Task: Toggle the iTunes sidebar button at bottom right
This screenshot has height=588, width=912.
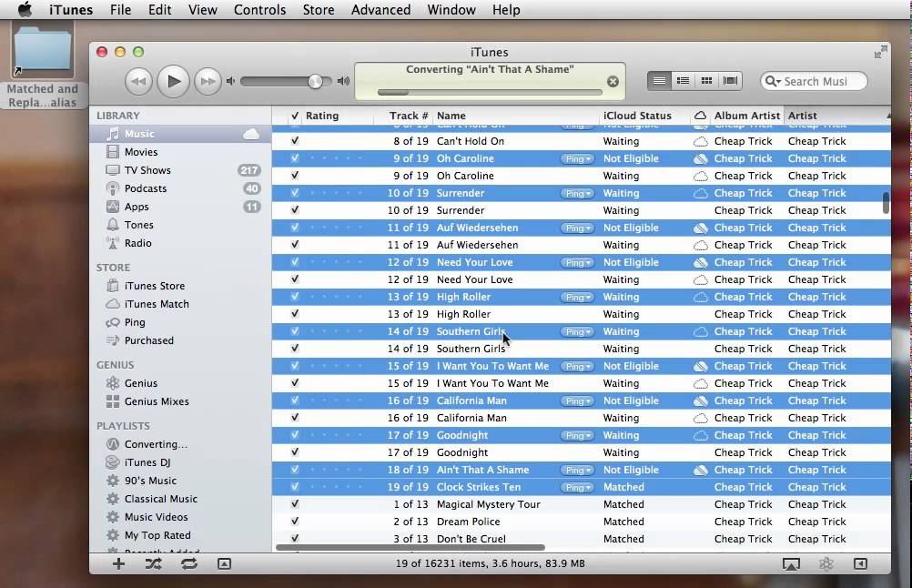Action: pos(860,563)
